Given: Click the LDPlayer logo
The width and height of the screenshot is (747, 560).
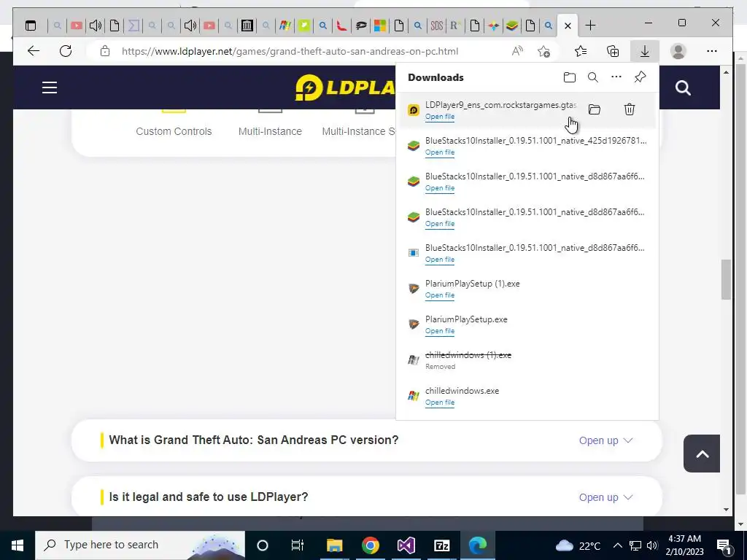Looking at the screenshot, I should 345,87.
